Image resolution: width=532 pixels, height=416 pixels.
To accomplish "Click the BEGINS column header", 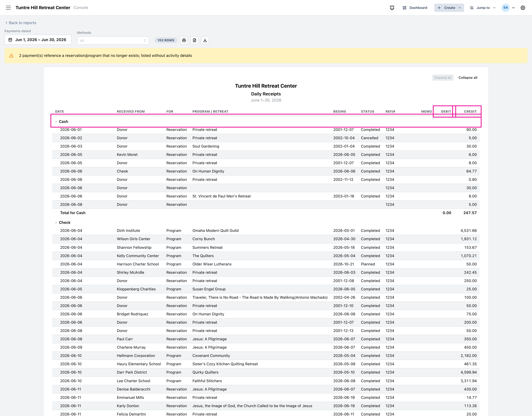I will click(x=340, y=111).
